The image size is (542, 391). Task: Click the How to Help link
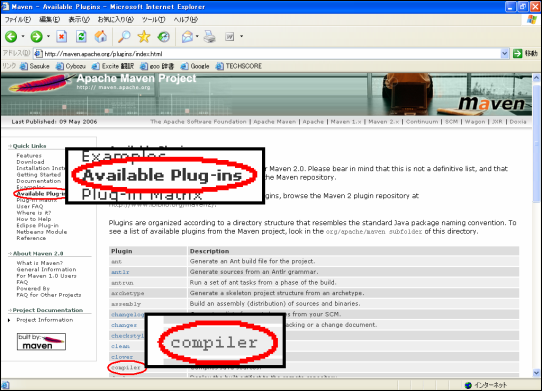coord(34,219)
